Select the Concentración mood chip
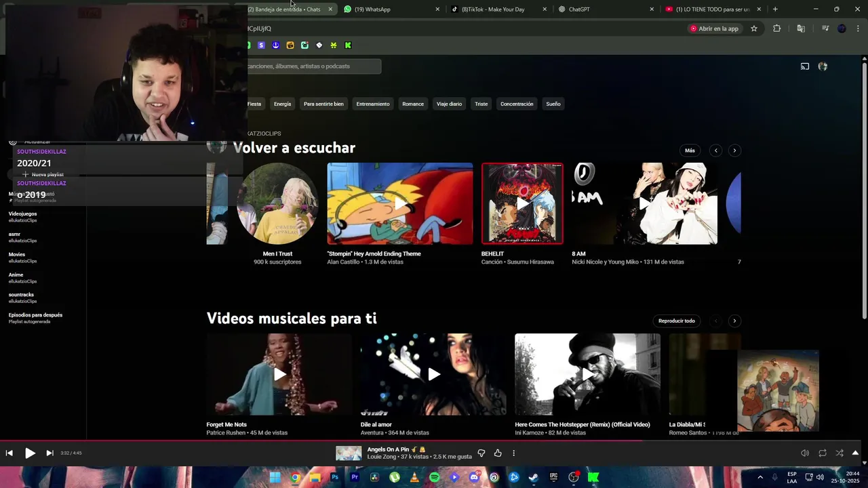868x488 pixels. [517, 104]
